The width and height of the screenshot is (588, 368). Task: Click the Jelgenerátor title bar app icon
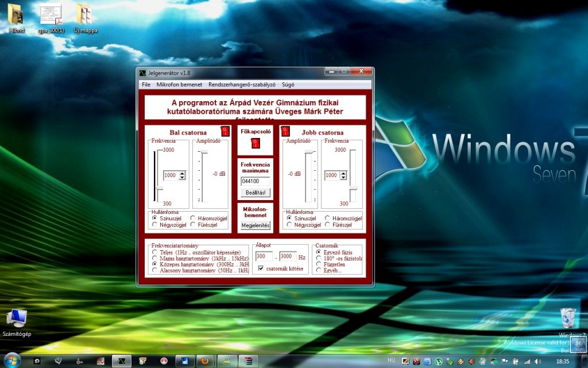[142, 73]
